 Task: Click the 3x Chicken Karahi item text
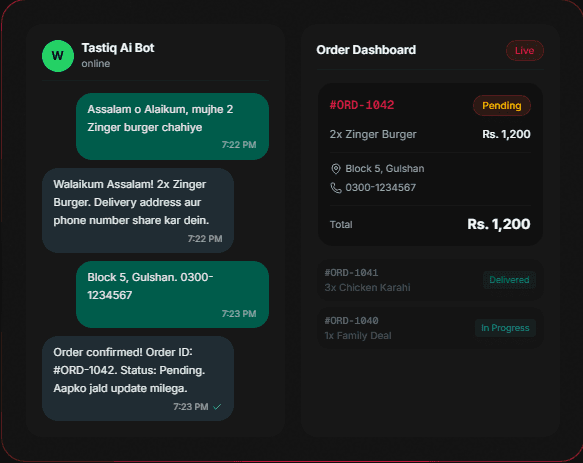coord(367,287)
